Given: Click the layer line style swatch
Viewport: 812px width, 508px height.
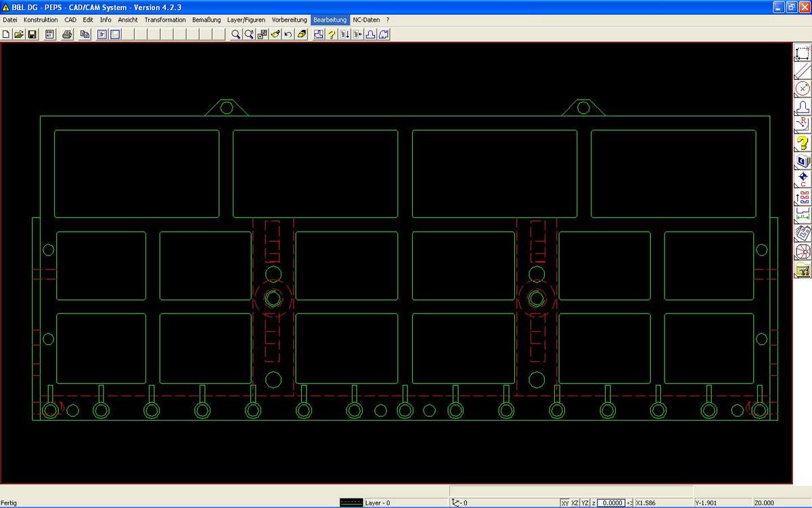Looking at the screenshot, I should 351,503.
